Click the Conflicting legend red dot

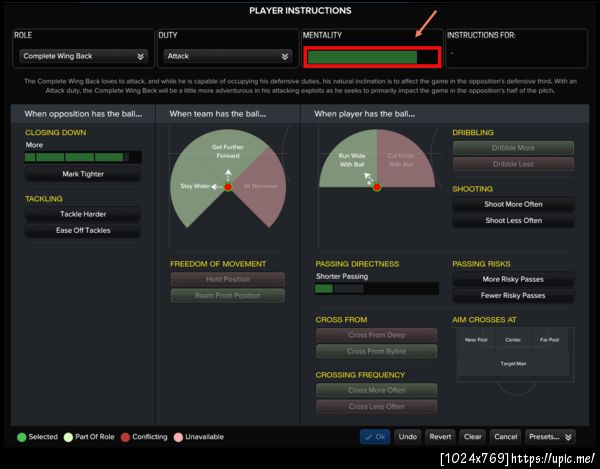point(125,437)
